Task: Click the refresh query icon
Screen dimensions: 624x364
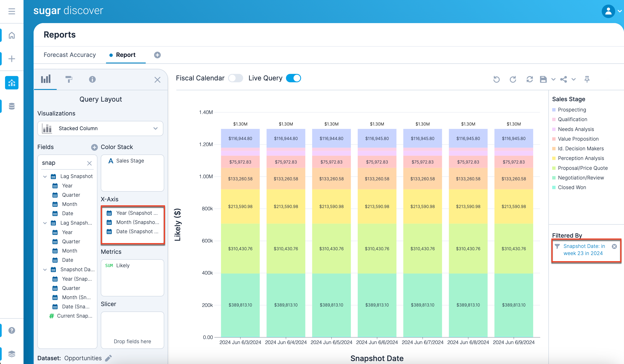Action: click(x=529, y=79)
